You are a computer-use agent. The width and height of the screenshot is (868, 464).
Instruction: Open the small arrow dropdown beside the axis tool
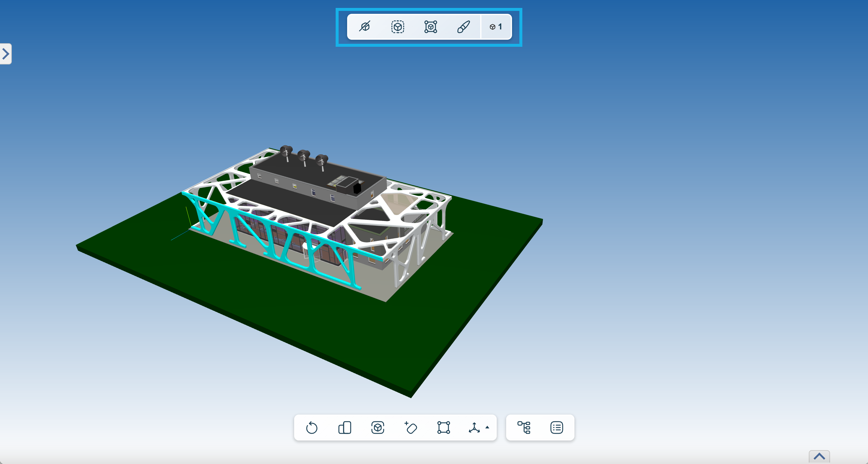[487, 427]
